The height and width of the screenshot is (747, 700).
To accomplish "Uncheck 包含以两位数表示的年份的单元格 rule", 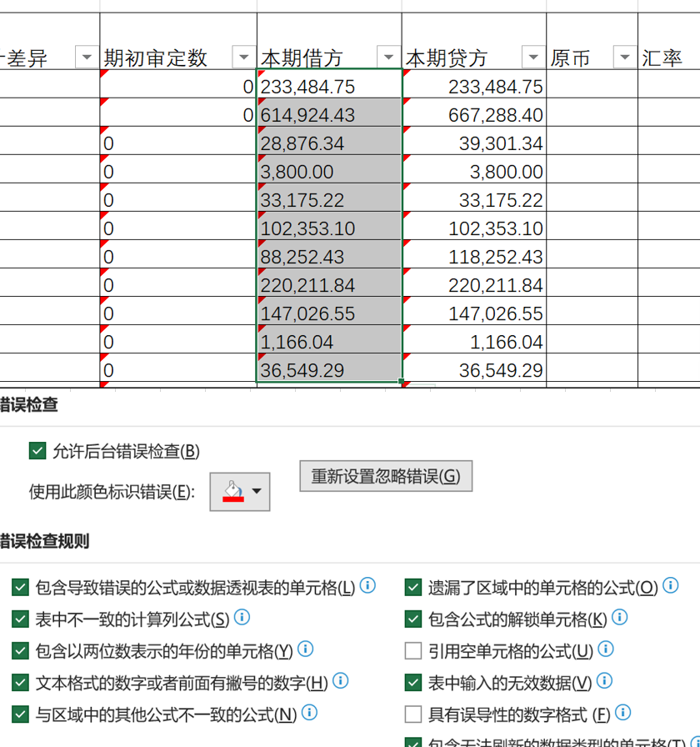I will point(21,651).
